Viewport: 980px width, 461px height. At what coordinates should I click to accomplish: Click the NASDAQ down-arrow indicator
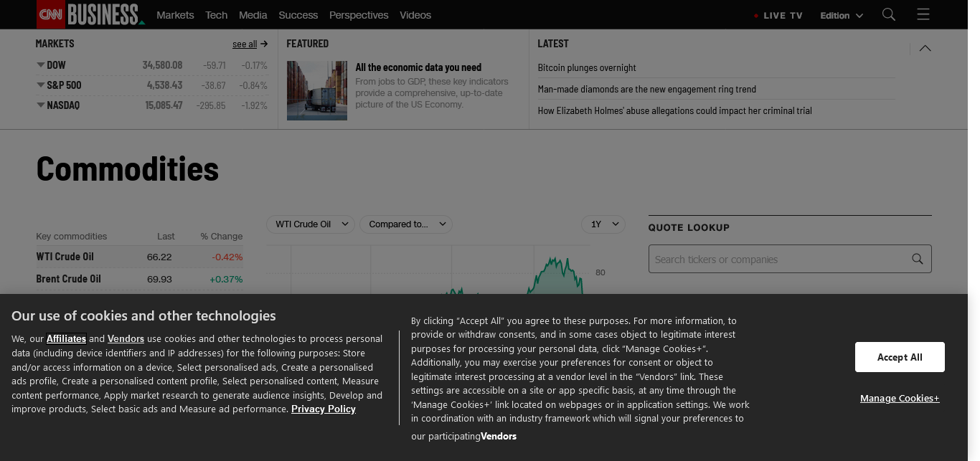(x=41, y=105)
